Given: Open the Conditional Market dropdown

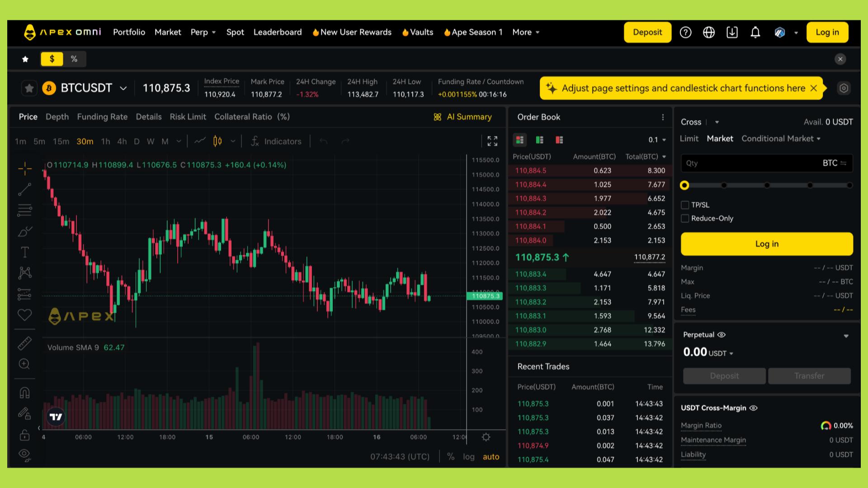Looking at the screenshot, I should point(781,139).
